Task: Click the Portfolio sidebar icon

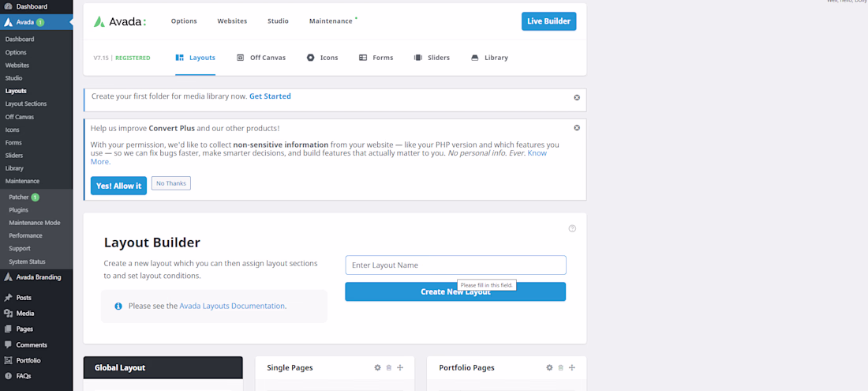Action: click(9, 360)
